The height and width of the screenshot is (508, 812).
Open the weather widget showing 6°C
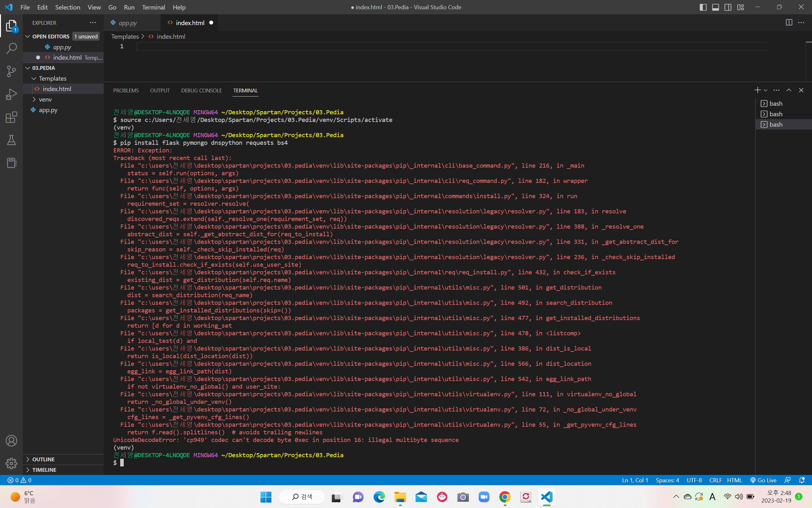pyautogui.click(x=23, y=497)
